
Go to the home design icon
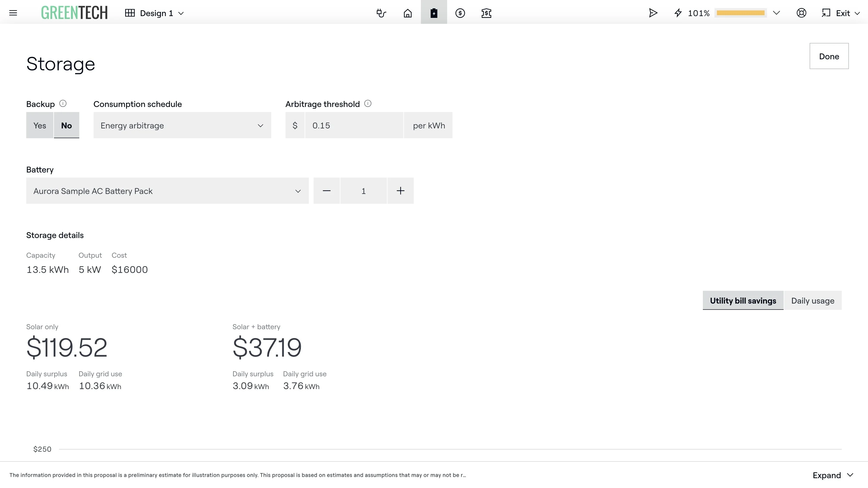tap(407, 13)
